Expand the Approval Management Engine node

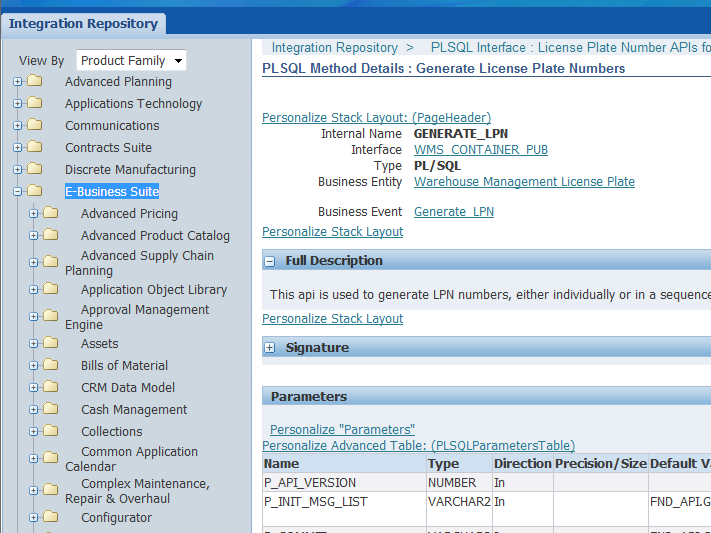point(34,317)
